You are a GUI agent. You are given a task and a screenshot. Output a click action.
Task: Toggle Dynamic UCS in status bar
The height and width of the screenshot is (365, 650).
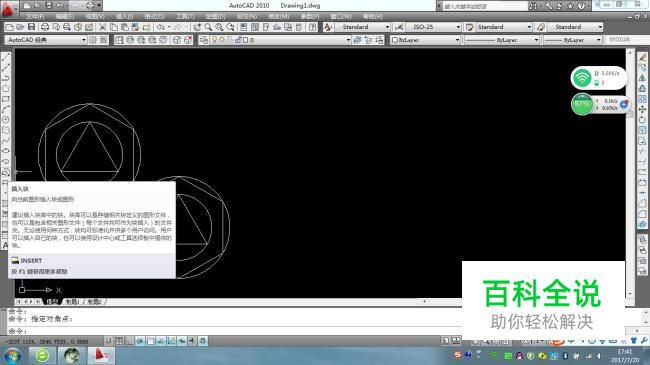pyautogui.click(x=171, y=341)
